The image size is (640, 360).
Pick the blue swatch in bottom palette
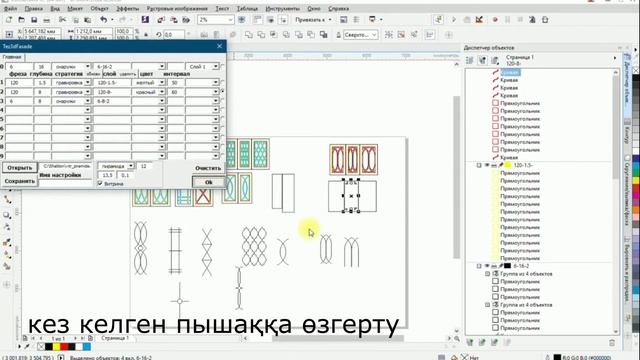coord(87,347)
